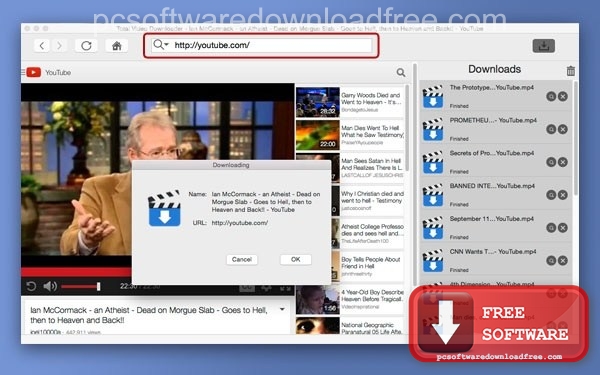
Task: Expand the video description arrow beside the title
Action: tap(282, 309)
